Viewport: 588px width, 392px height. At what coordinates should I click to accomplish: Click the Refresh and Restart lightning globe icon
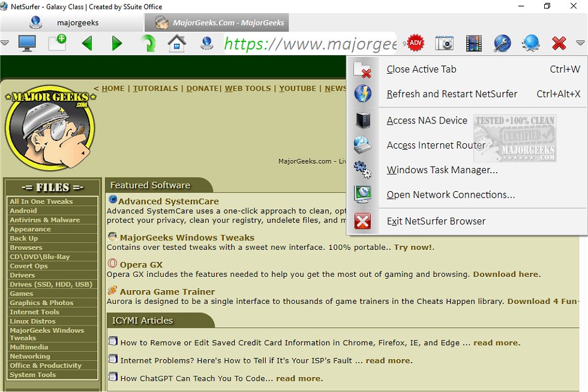pyautogui.click(x=362, y=94)
